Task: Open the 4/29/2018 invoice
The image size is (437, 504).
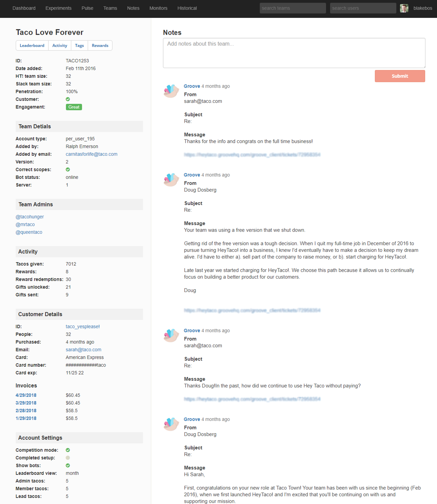Action: click(26, 395)
